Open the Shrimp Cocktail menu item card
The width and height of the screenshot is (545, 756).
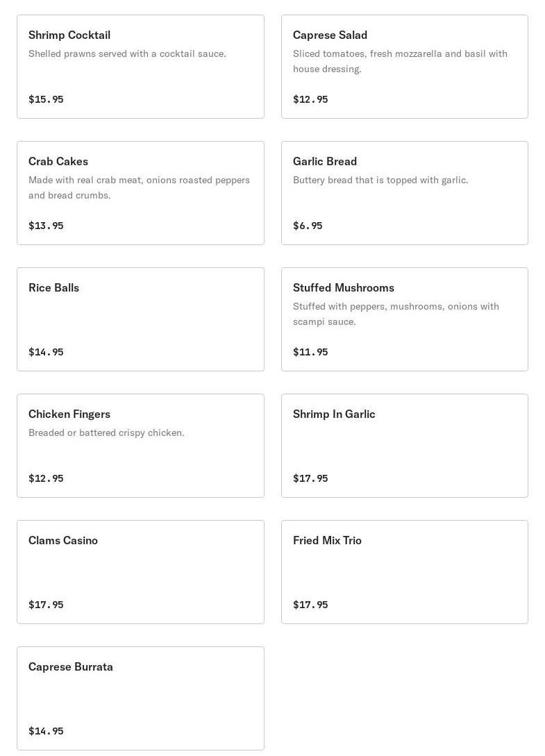140,67
